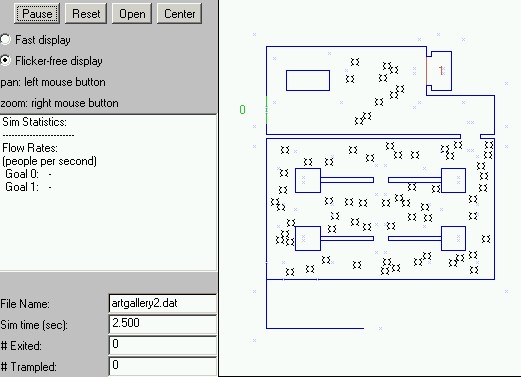Click the 'File Name:' label
Viewport: 521px width, 377px height.
tap(25, 304)
